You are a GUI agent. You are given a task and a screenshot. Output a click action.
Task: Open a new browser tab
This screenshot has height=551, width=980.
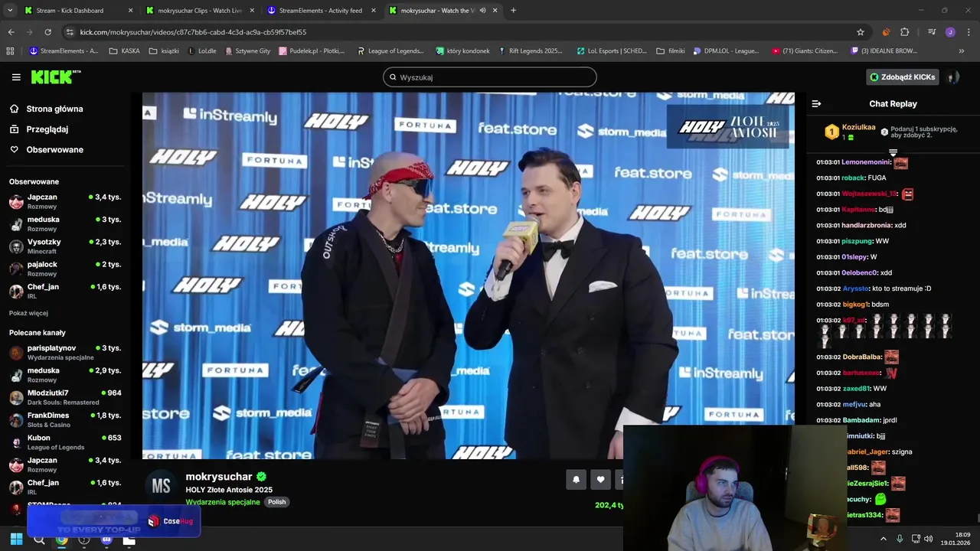[x=513, y=11]
